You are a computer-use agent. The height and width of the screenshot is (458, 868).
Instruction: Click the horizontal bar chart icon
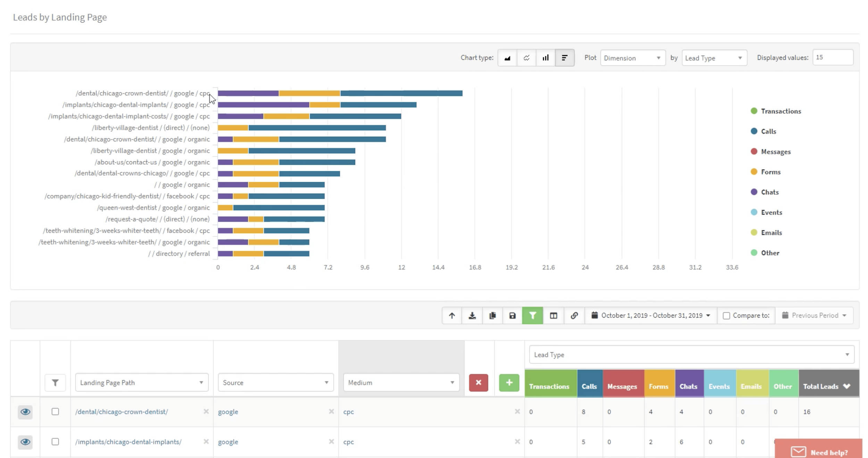click(x=564, y=57)
